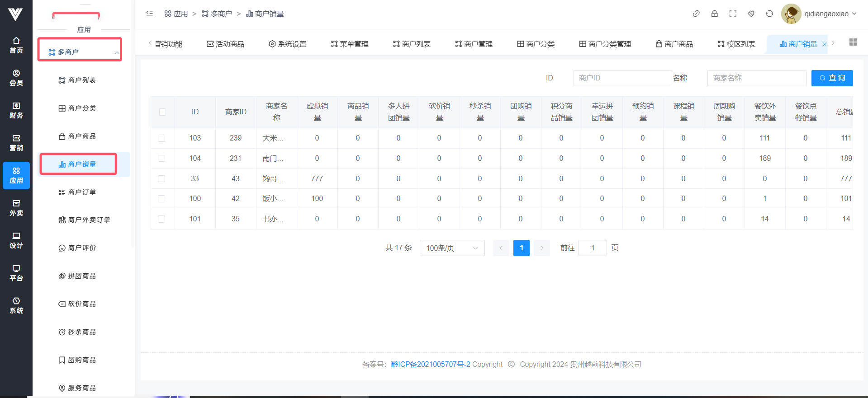Toggle fullscreen mode icon

click(x=733, y=14)
